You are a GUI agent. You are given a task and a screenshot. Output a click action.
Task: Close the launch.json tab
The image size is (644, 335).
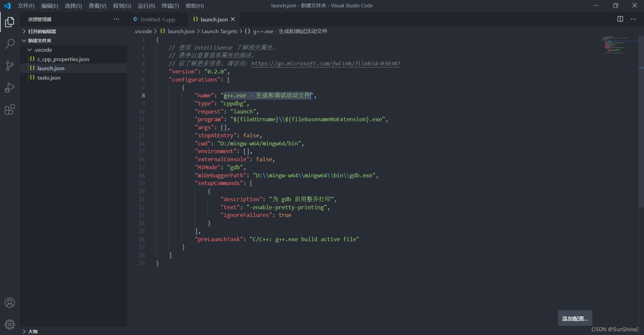[233, 19]
